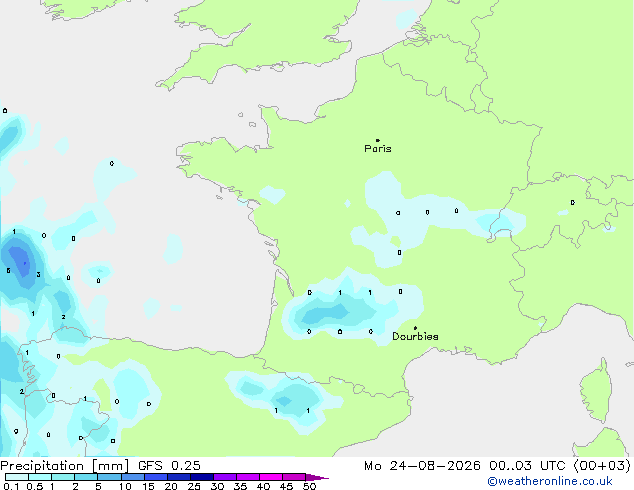Click the Dourbies location label
634x490 pixels.
pyautogui.click(x=415, y=336)
